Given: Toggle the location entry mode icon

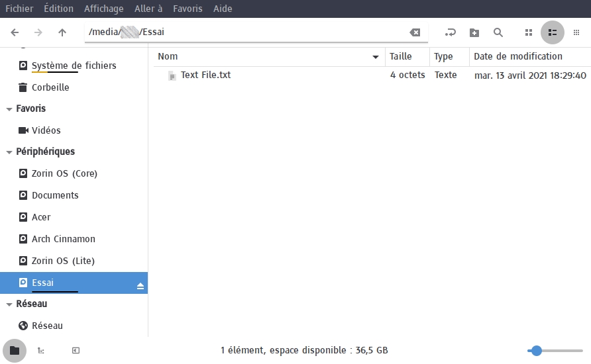Looking at the screenshot, I should (451, 32).
